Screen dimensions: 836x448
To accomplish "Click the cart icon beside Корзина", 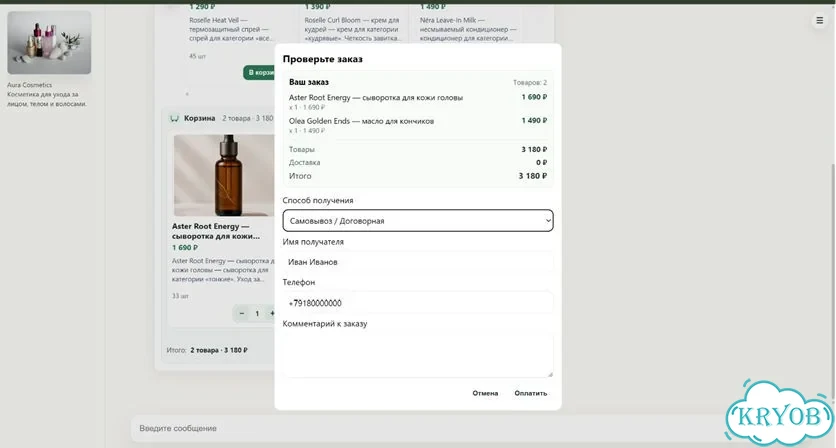I will pyautogui.click(x=174, y=118).
